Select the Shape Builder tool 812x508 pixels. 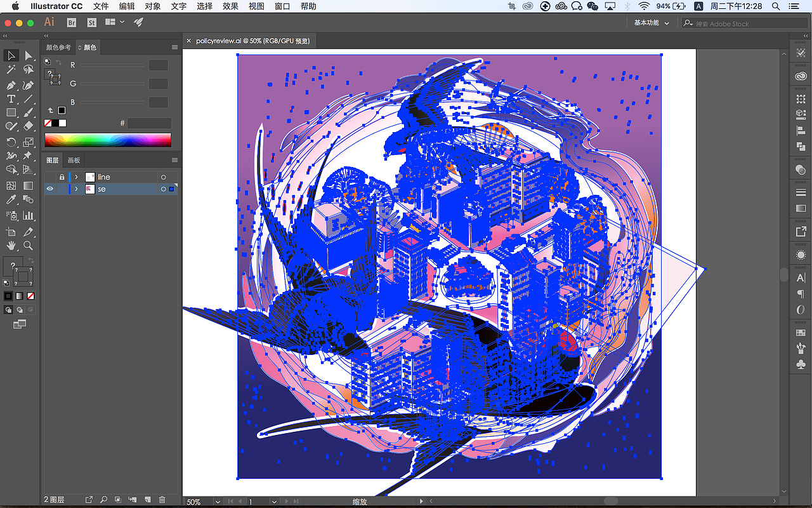click(x=11, y=170)
